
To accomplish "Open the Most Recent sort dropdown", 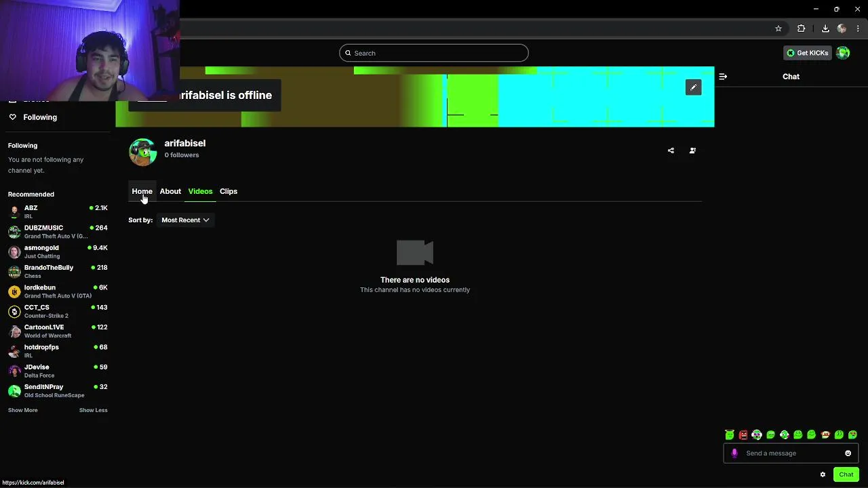I will coord(185,220).
